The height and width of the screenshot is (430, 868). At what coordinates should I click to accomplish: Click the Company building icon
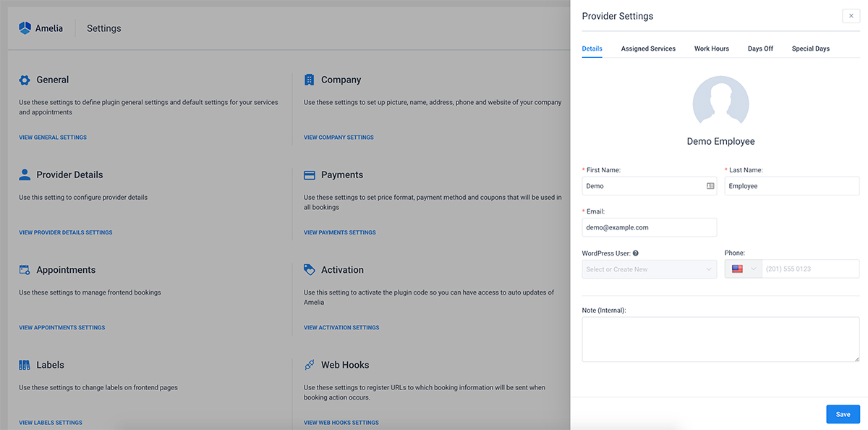310,80
